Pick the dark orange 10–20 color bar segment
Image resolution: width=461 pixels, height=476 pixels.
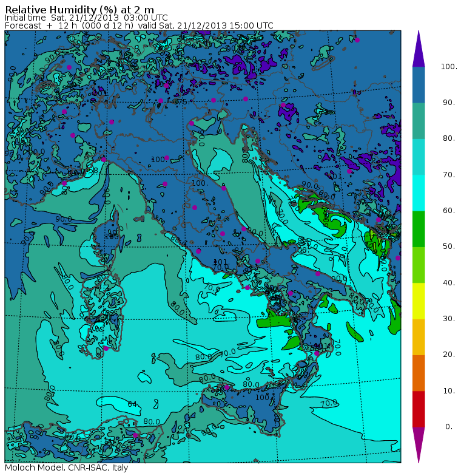(419, 373)
